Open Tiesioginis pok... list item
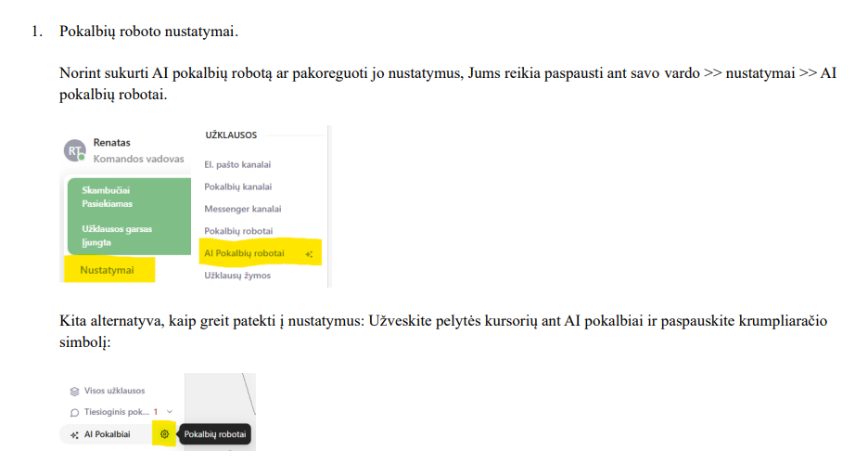868x463 pixels. coord(117,412)
